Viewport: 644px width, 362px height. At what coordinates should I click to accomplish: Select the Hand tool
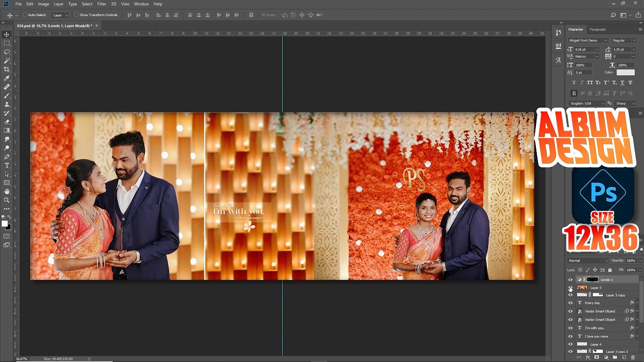7,192
